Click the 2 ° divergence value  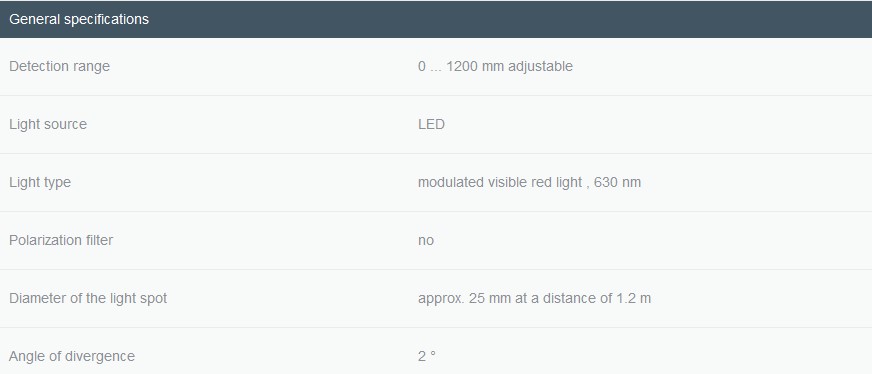(x=427, y=356)
